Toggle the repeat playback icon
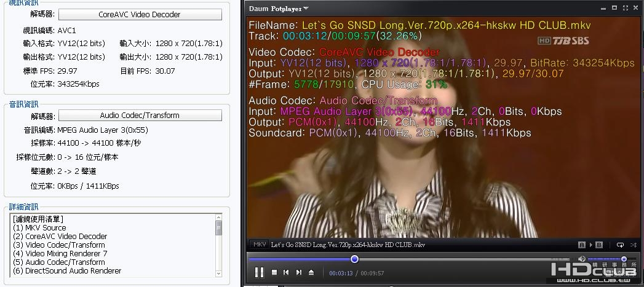This screenshot has height=287, width=644. pyautogui.click(x=620, y=245)
